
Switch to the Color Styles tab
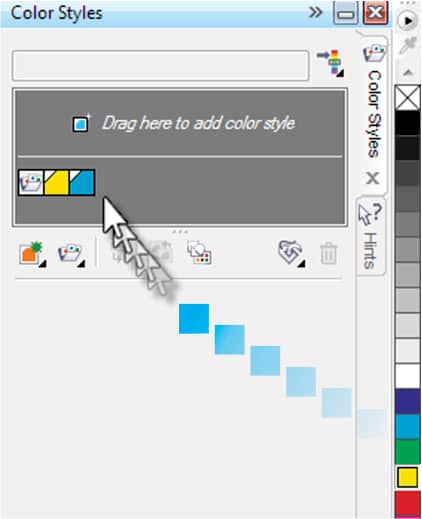[x=374, y=103]
